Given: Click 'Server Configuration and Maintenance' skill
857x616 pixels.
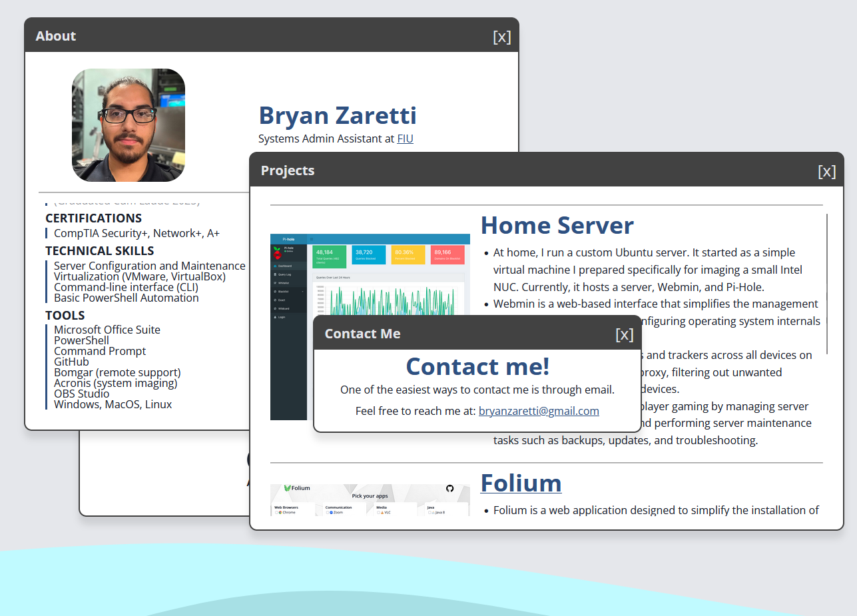Looking at the screenshot, I should click(150, 266).
